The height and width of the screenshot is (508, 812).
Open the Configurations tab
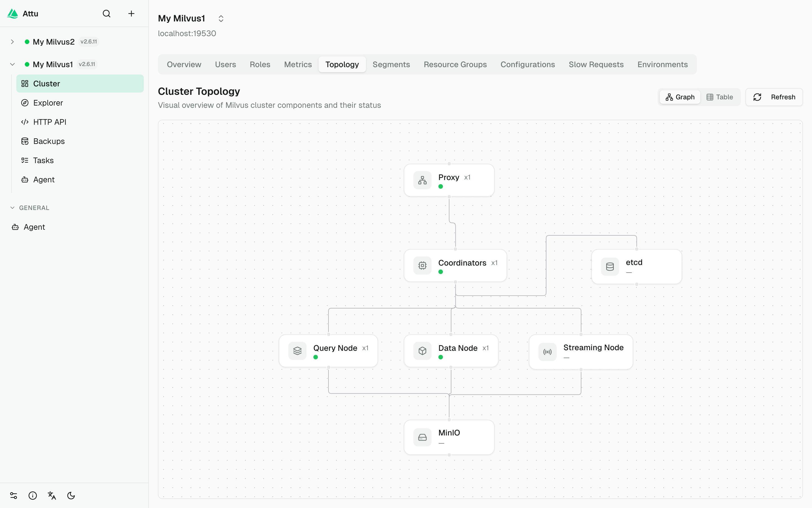tap(528, 64)
